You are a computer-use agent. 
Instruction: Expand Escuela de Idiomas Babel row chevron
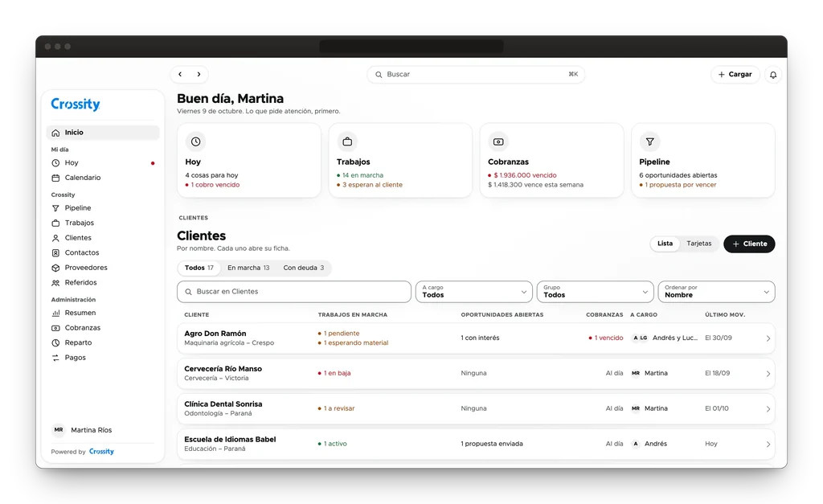[x=768, y=445]
